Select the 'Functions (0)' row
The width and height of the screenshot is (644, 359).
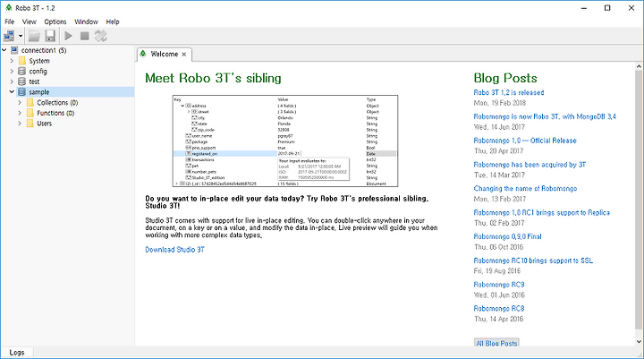tap(55, 113)
